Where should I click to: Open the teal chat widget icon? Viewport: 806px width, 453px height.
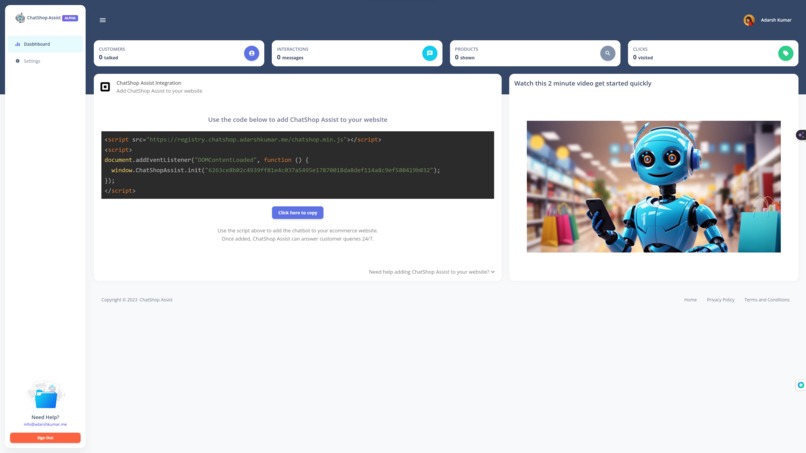pos(800,385)
